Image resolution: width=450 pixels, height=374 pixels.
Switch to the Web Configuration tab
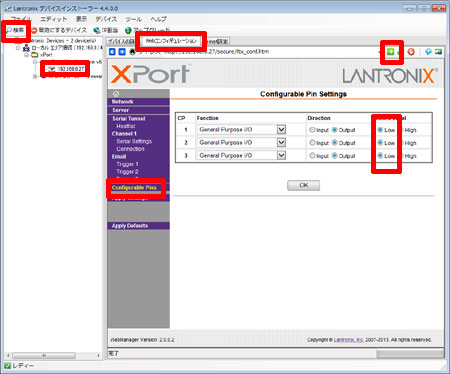click(x=171, y=41)
